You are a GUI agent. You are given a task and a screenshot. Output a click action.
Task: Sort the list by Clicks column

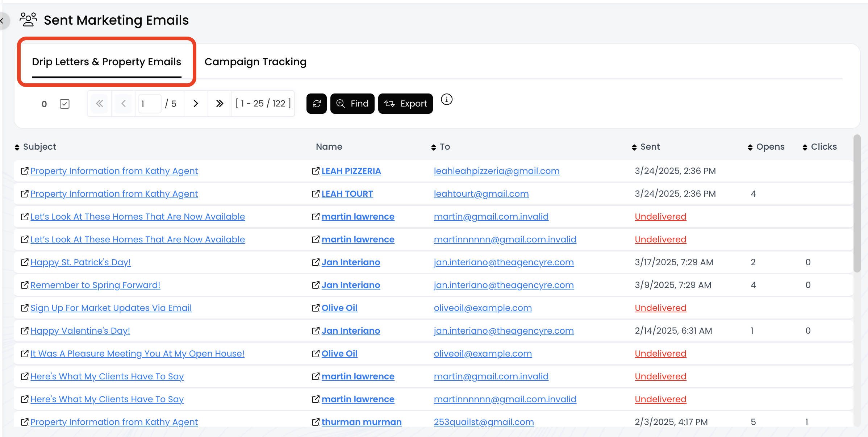coord(819,147)
